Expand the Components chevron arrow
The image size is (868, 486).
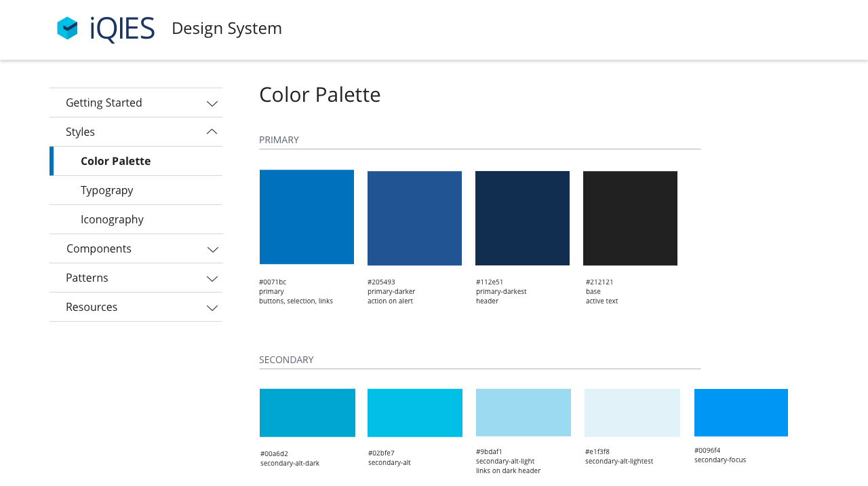[212, 249]
